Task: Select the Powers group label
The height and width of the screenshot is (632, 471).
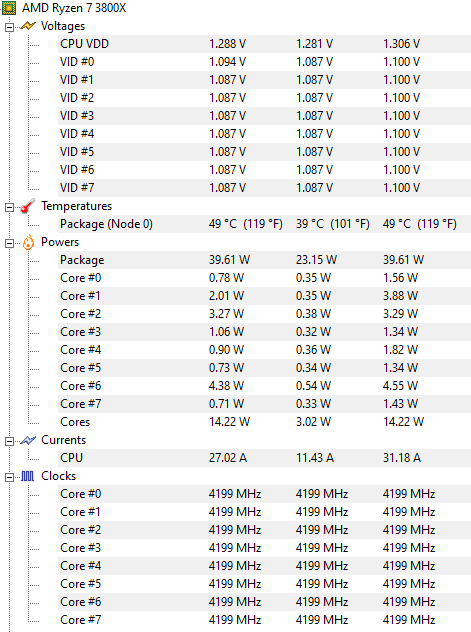Action: [x=60, y=242]
